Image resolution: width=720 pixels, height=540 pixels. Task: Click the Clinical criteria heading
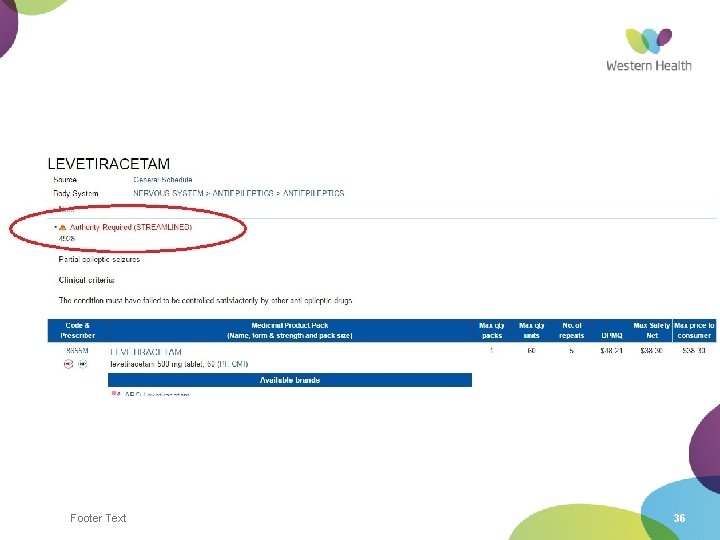(x=86, y=280)
